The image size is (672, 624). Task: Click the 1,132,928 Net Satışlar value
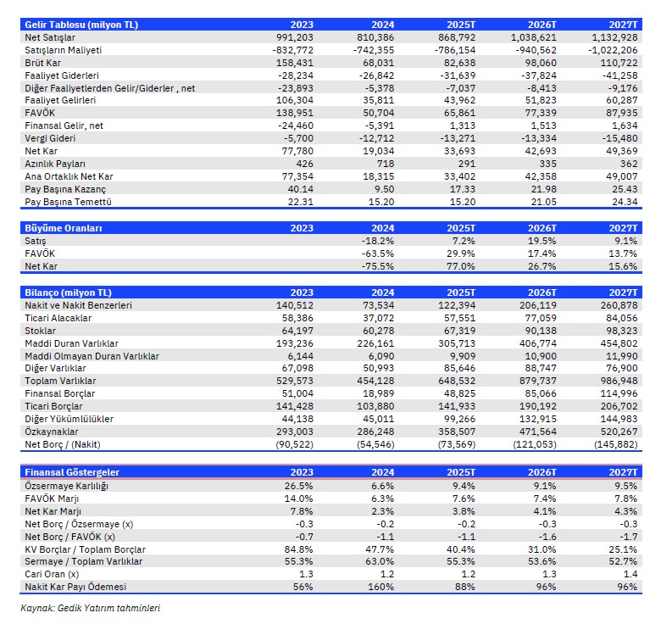tap(616, 37)
